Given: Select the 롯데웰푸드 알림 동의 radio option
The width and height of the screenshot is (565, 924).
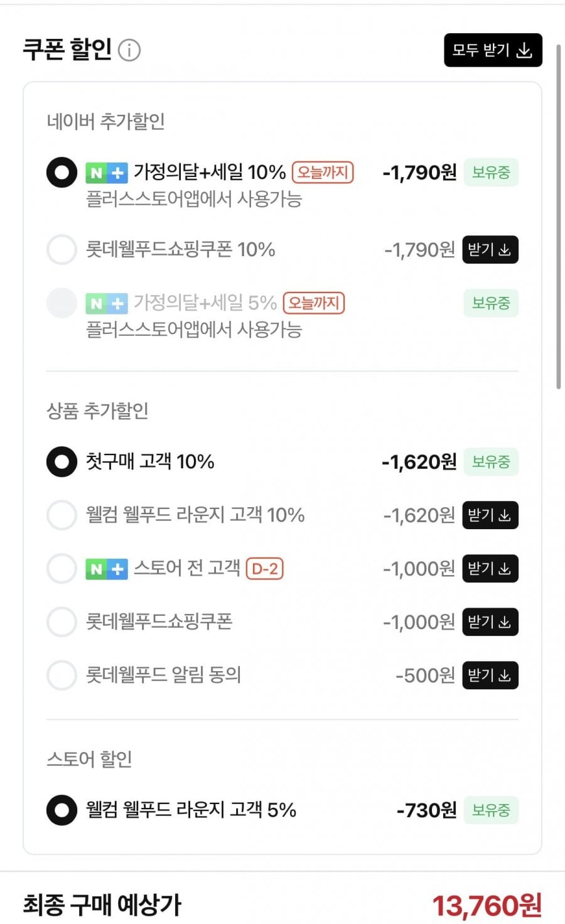Looking at the screenshot, I should coord(62,675).
